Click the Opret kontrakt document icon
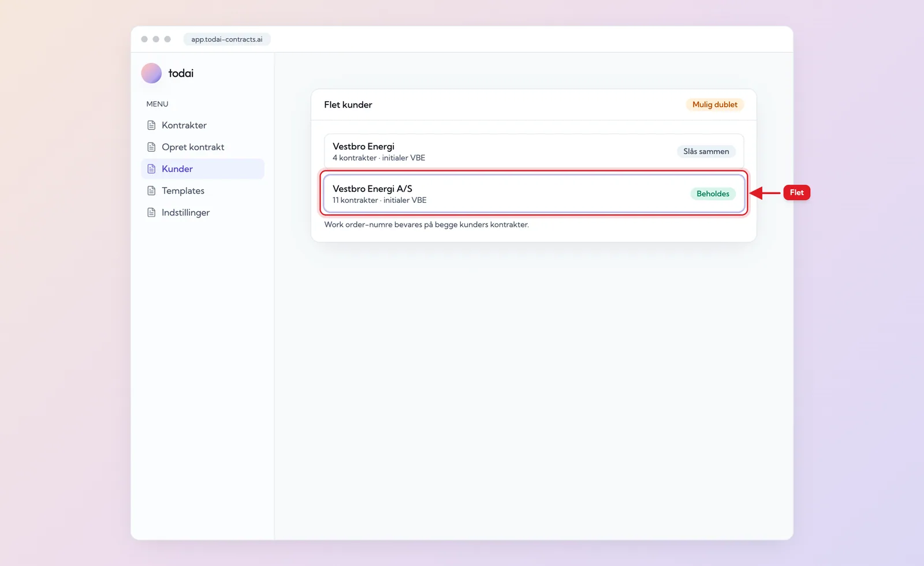This screenshot has height=566, width=924. pos(151,147)
